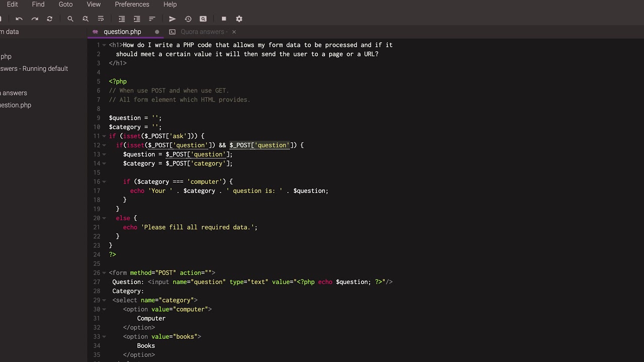Open revision history clock icon
This screenshot has height=362, width=644.
[188, 19]
